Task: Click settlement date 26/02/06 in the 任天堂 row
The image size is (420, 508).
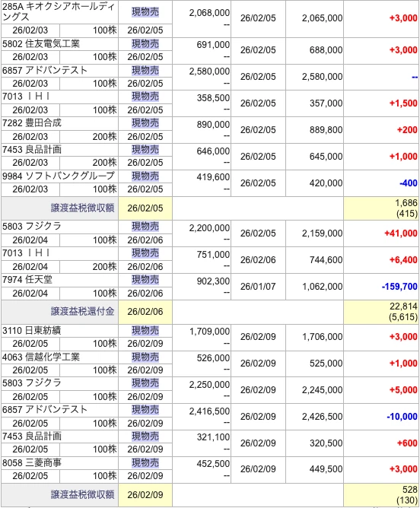Action: pyautogui.click(x=145, y=294)
